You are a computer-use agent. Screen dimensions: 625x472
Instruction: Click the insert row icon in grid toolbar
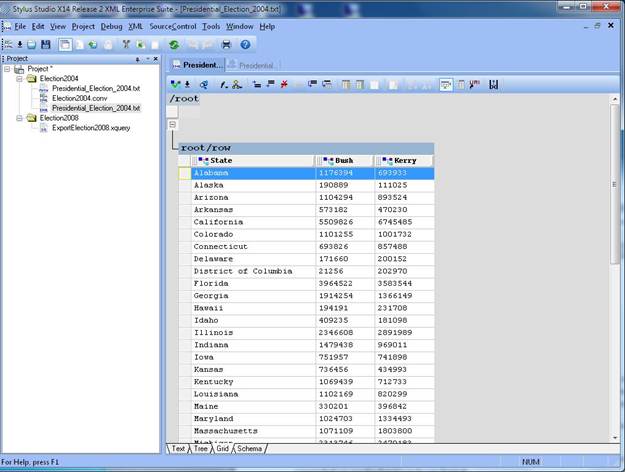(x=257, y=84)
